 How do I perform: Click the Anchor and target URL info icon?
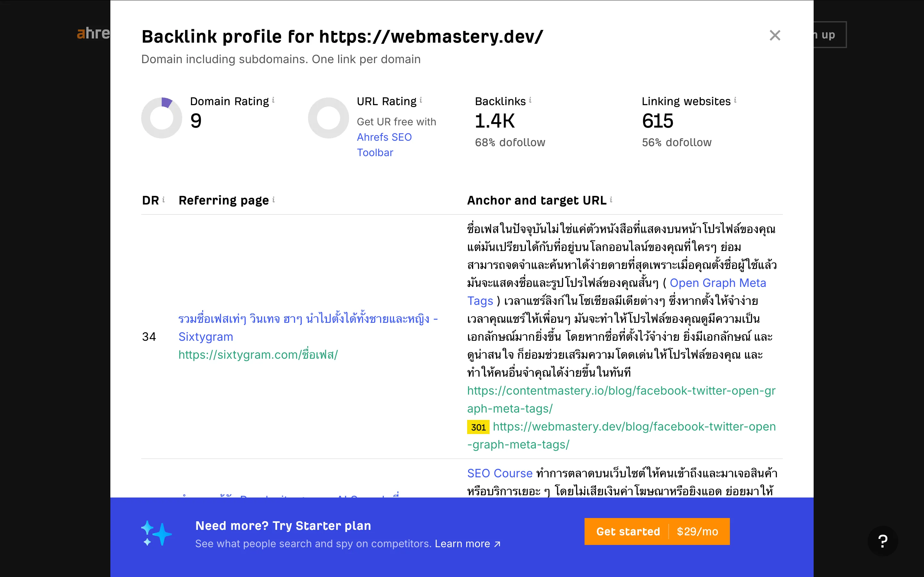611,199
